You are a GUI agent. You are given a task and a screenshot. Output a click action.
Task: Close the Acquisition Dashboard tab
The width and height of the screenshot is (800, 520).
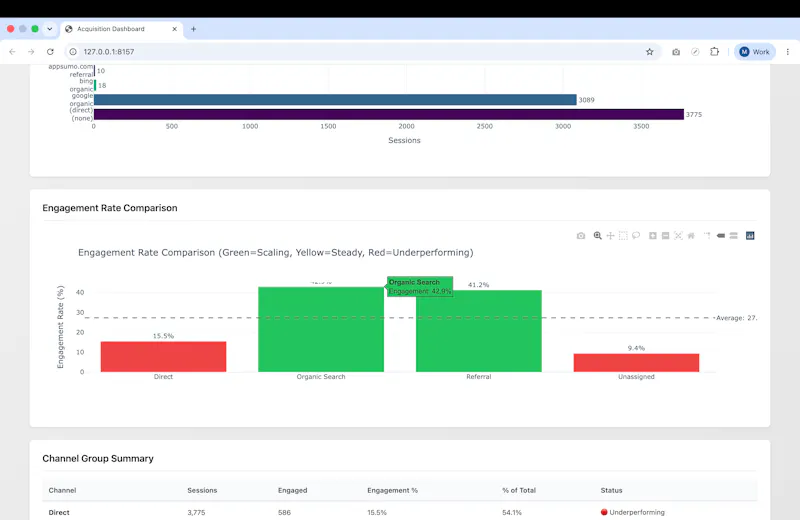tap(174, 29)
